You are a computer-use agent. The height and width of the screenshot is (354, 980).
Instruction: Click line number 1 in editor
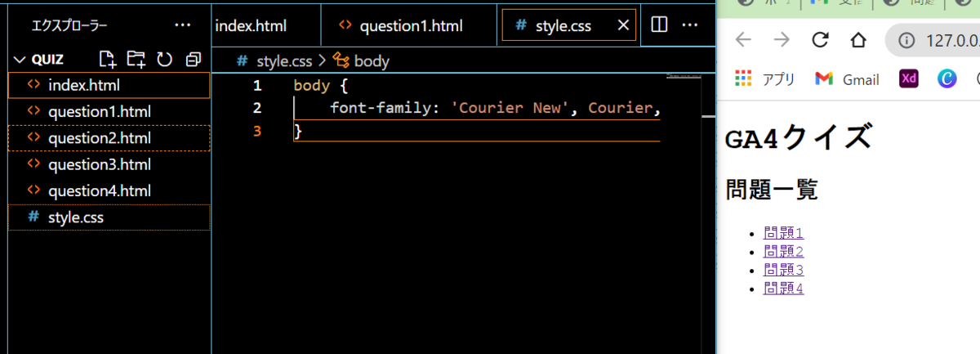point(257,85)
